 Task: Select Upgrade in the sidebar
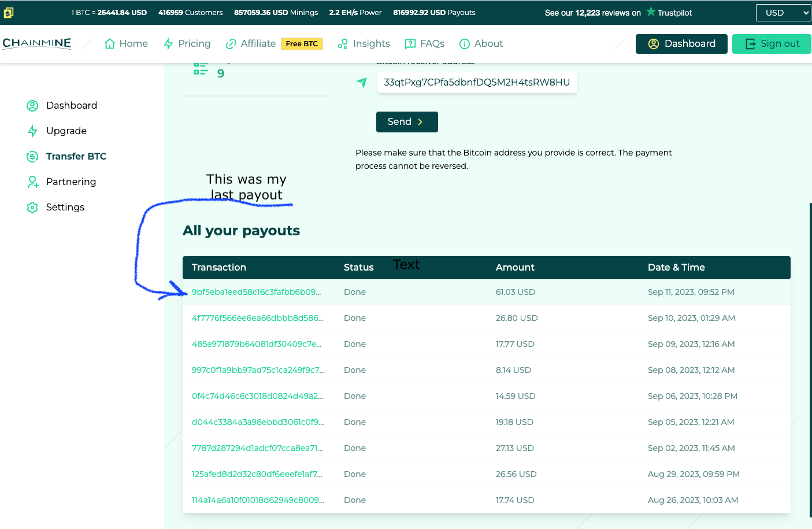tap(57, 131)
